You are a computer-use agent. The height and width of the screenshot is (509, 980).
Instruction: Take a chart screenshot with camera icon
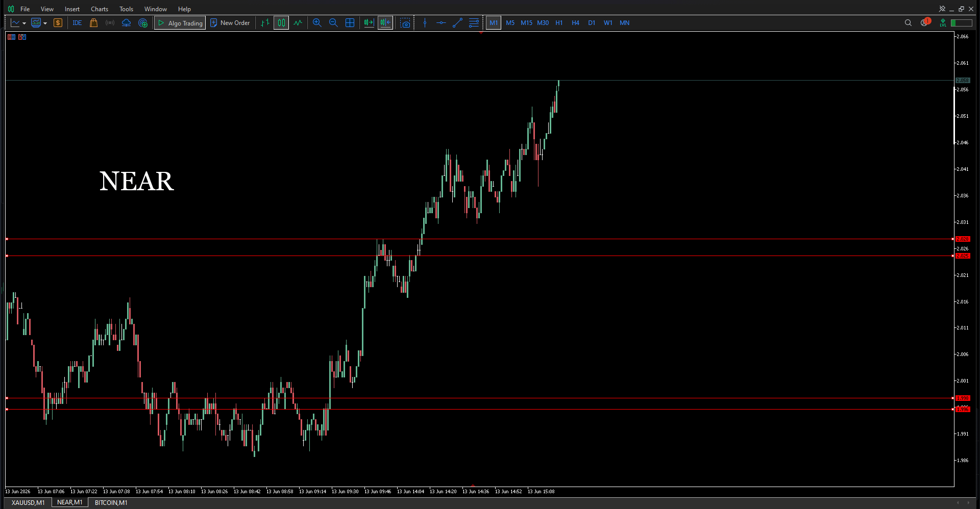click(405, 23)
